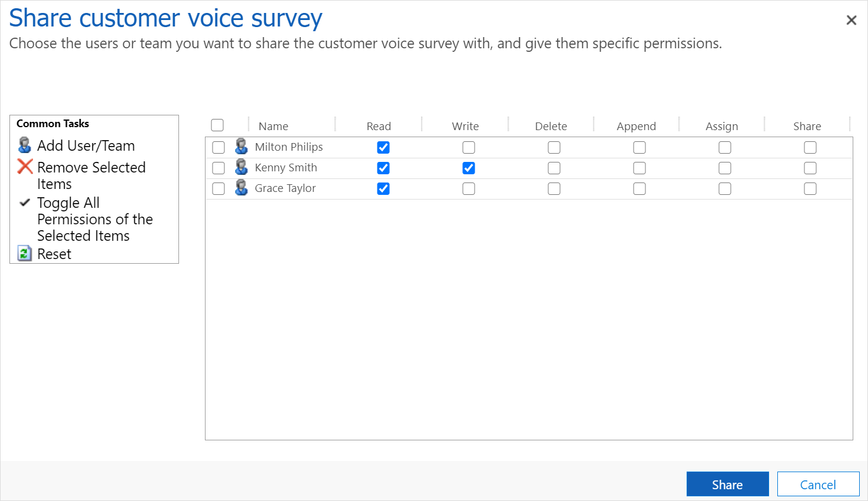The image size is (868, 501).
Task: Uncheck Read permission for Kenny Smith
Action: click(x=383, y=168)
